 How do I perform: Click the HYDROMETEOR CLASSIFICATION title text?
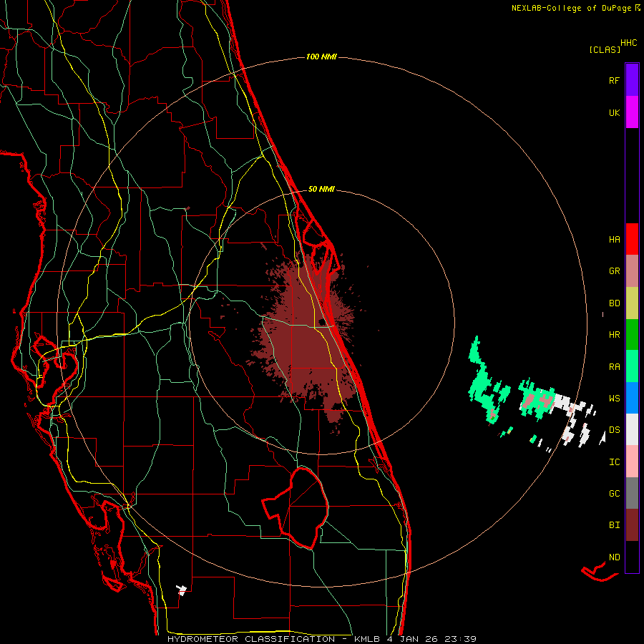pos(251,639)
